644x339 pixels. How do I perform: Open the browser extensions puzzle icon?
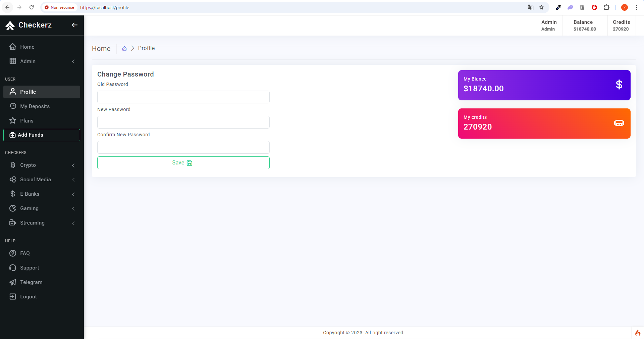607,7
